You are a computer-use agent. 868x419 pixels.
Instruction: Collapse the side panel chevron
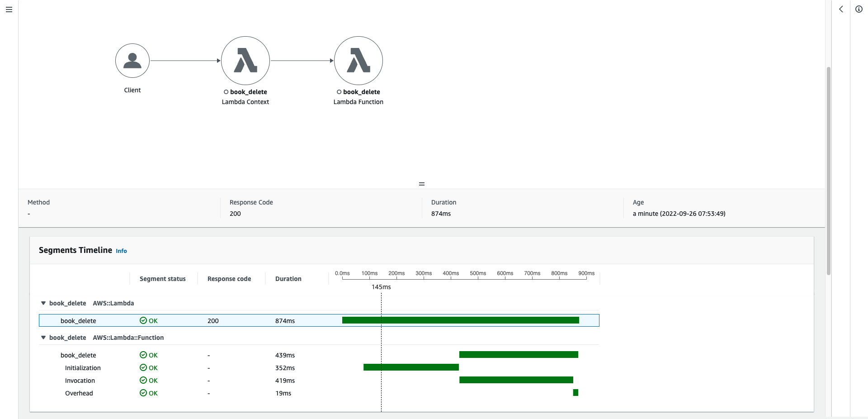pyautogui.click(x=841, y=9)
